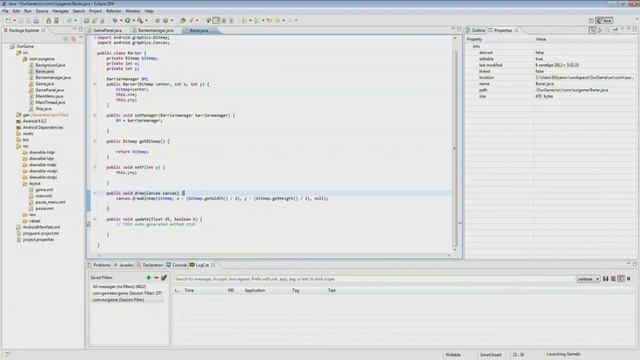Click the Smart Insert status bar entry
This screenshot has width=640, height=360.
pos(490,355)
